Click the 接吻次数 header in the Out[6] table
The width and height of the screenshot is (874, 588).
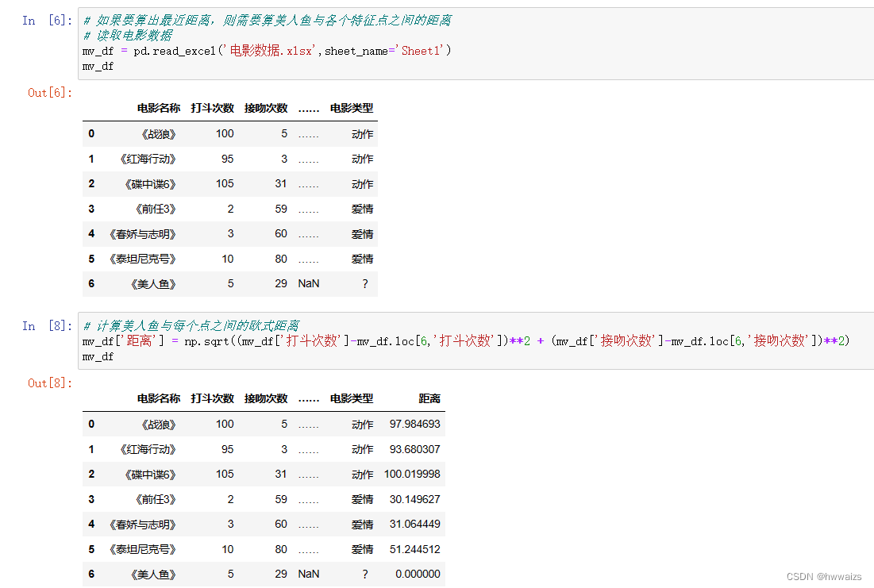265,108
